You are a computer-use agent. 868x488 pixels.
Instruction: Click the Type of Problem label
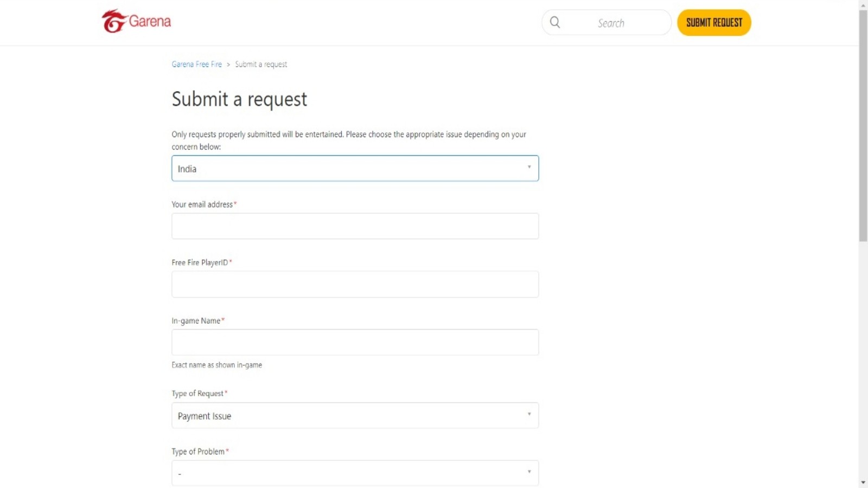[198, 451]
